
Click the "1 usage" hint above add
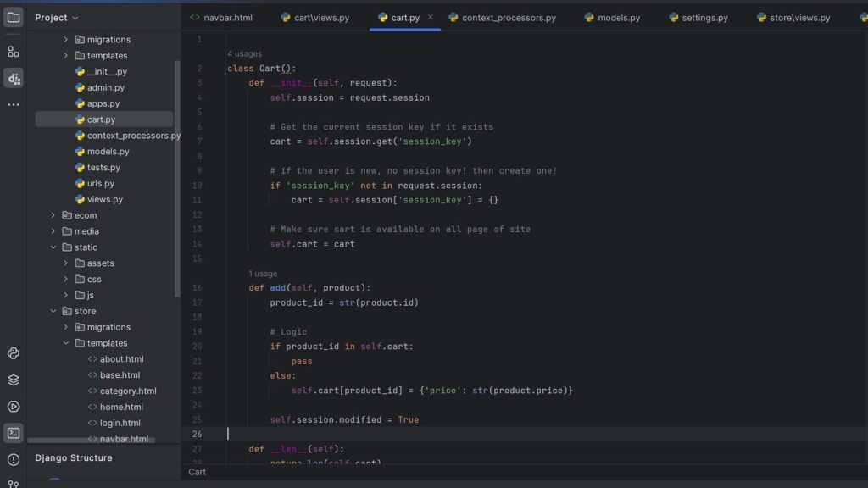(263, 274)
